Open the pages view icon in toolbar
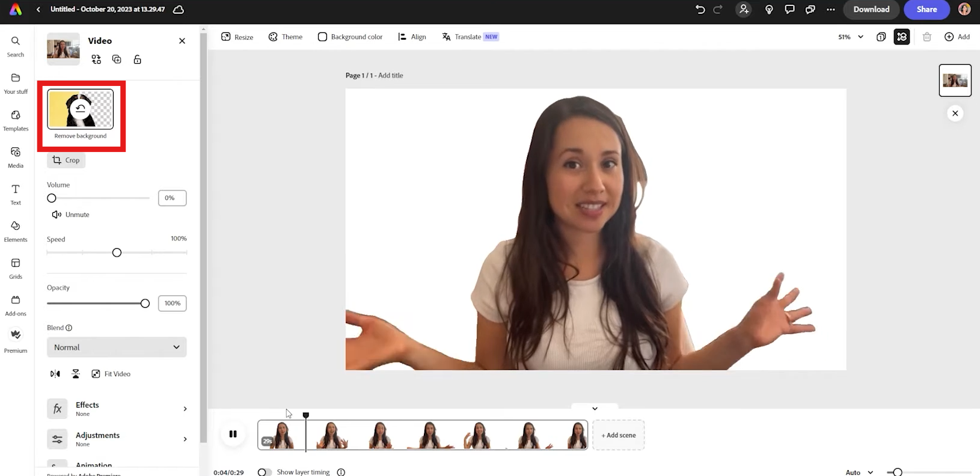 click(x=881, y=37)
